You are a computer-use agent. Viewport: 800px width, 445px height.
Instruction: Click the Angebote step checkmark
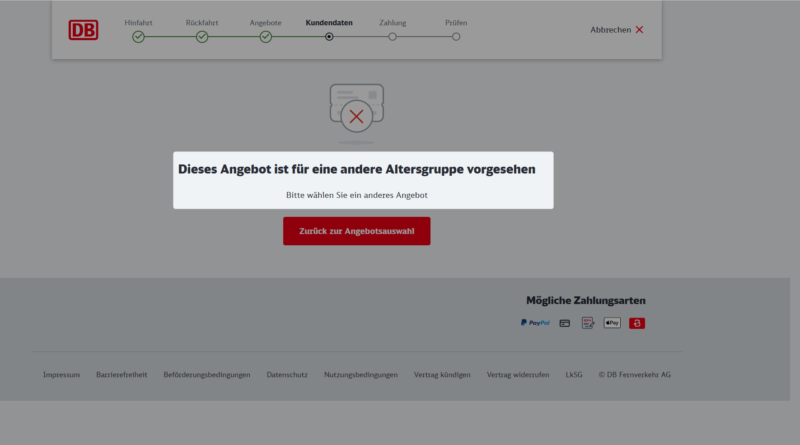266,37
